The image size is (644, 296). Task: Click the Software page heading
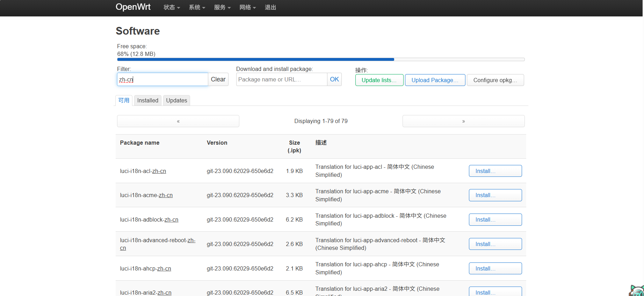coord(138,31)
